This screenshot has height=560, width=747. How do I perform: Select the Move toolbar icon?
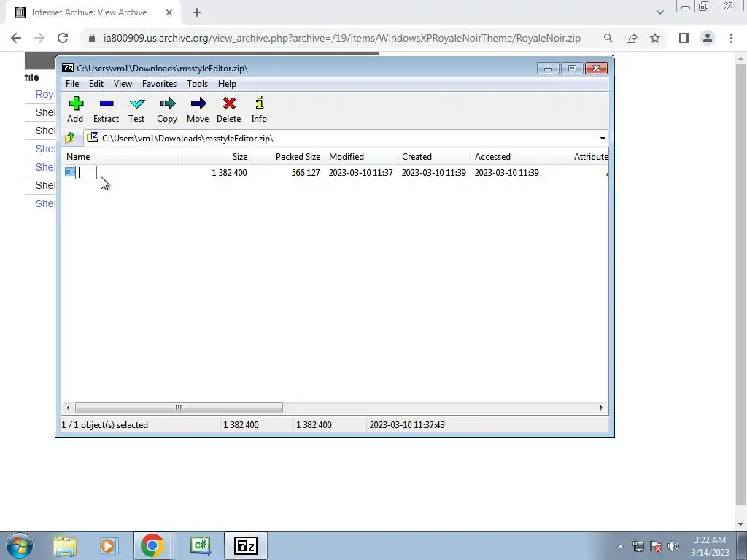[x=198, y=104]
